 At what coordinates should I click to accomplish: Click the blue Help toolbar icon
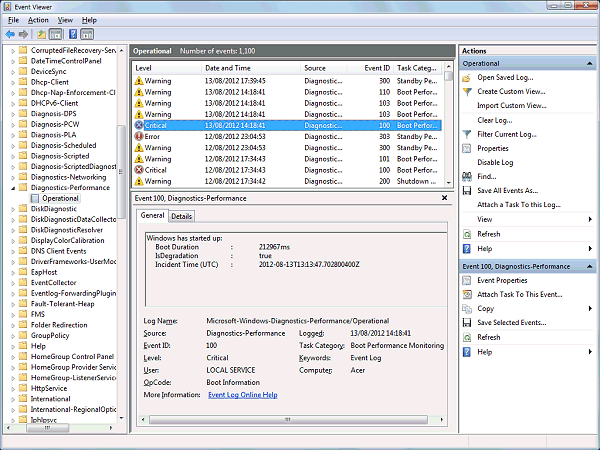pos(74,34)
